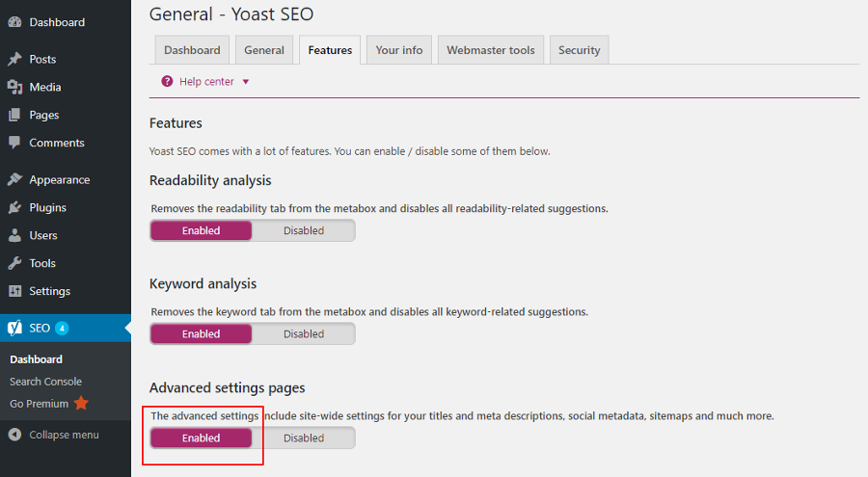This screenshot has width=868, height=477.
Task: Click the 'Keyword analysis' heading
Action: 203,284
